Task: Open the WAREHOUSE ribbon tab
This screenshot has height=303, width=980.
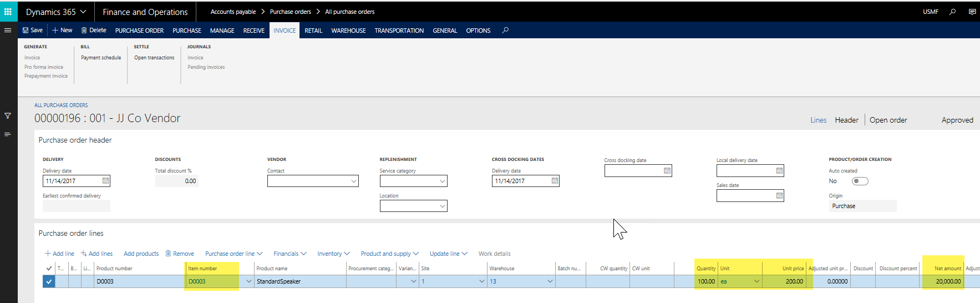Action: coord(348,31)
